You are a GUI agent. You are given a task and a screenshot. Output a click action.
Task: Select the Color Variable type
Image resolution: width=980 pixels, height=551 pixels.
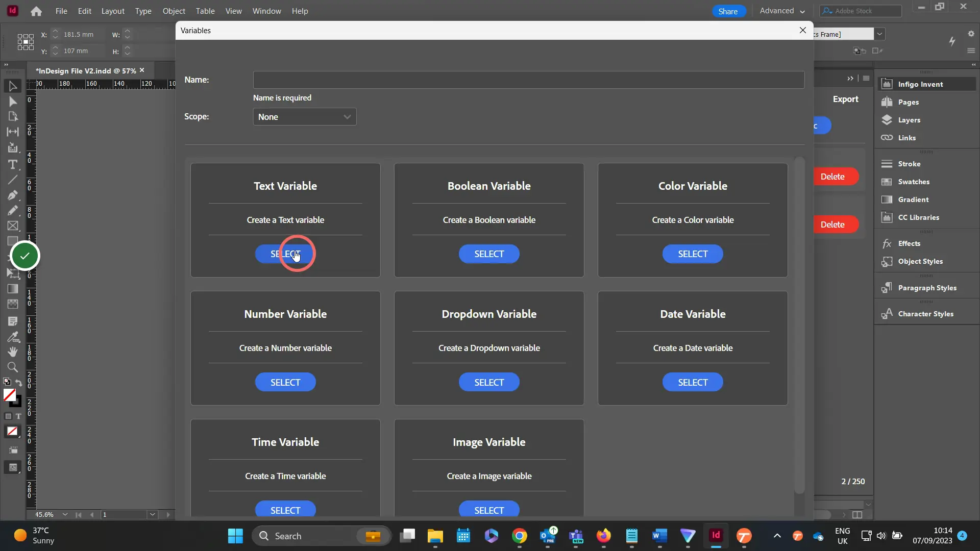pos(693,254)
